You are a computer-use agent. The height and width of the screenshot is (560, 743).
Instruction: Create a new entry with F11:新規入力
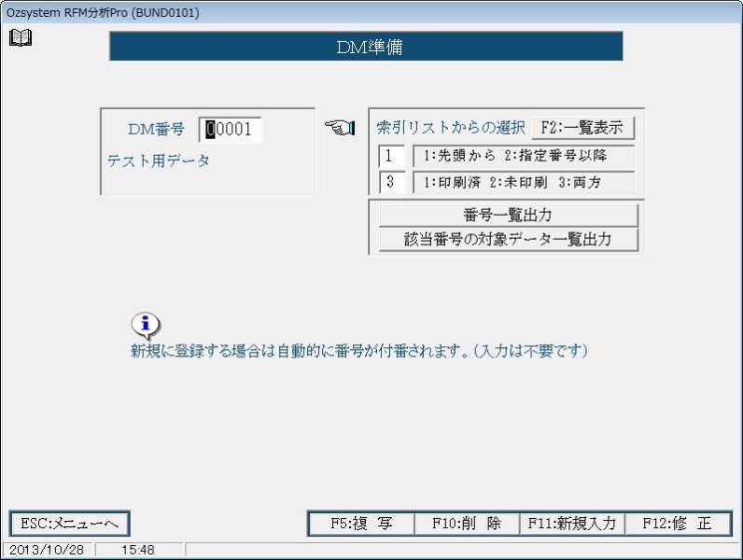point(572,524)
